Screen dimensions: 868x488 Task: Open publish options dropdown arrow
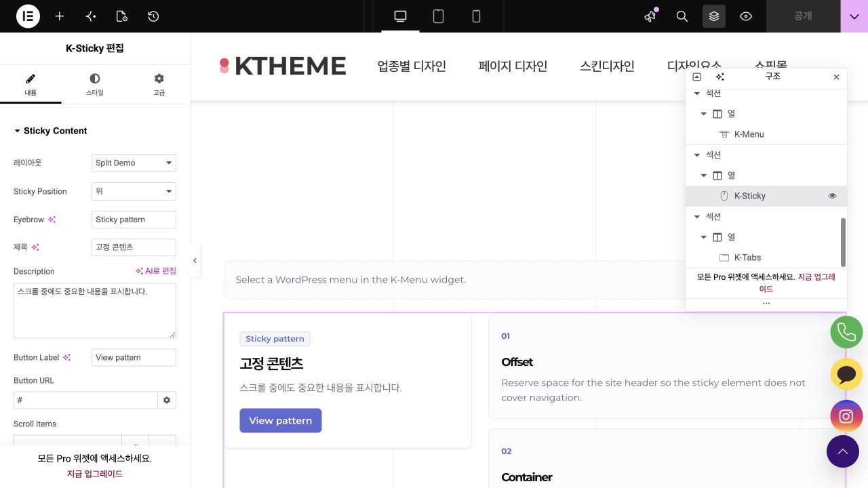pos(854,16)
